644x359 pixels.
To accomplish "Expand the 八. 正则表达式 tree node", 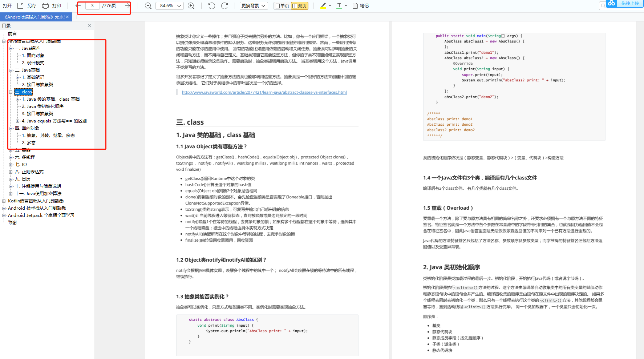I will (x=11, y=172).
